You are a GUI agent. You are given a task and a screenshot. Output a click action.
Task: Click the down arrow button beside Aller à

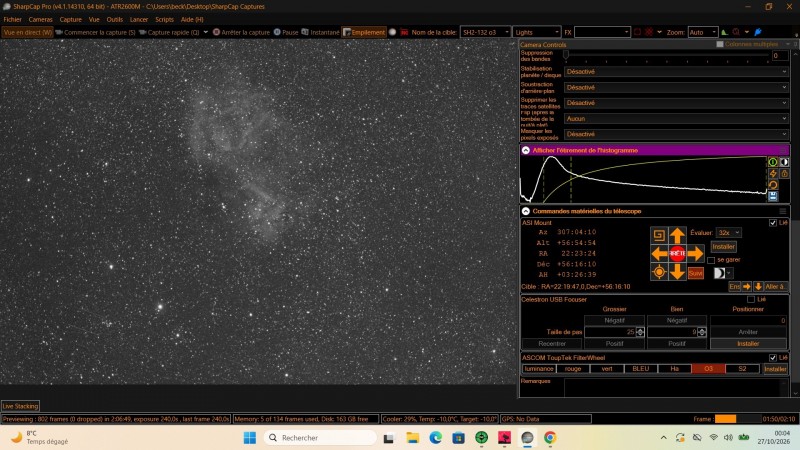click(x=758, y=287)
